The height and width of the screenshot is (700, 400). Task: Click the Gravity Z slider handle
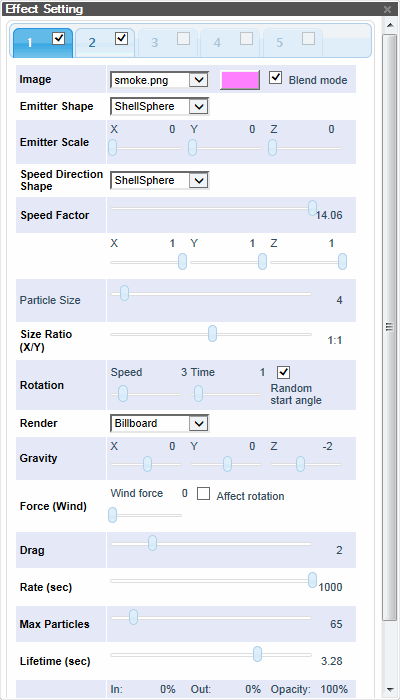point(300,464)
